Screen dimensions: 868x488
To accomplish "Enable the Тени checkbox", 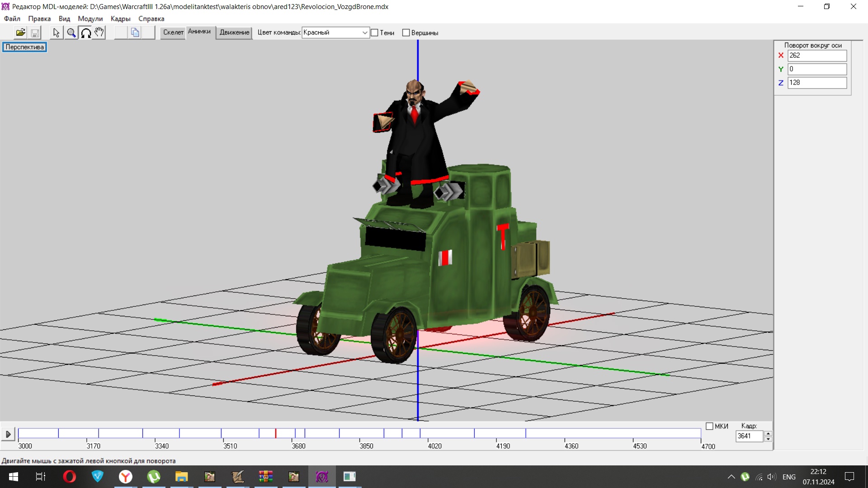I will point(374,33).
